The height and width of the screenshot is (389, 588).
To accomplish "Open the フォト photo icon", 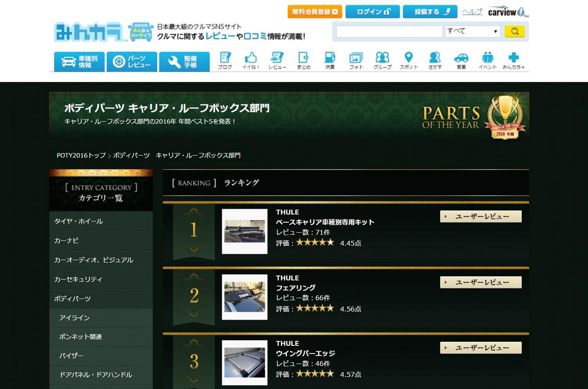I will [x=356, y=61].
